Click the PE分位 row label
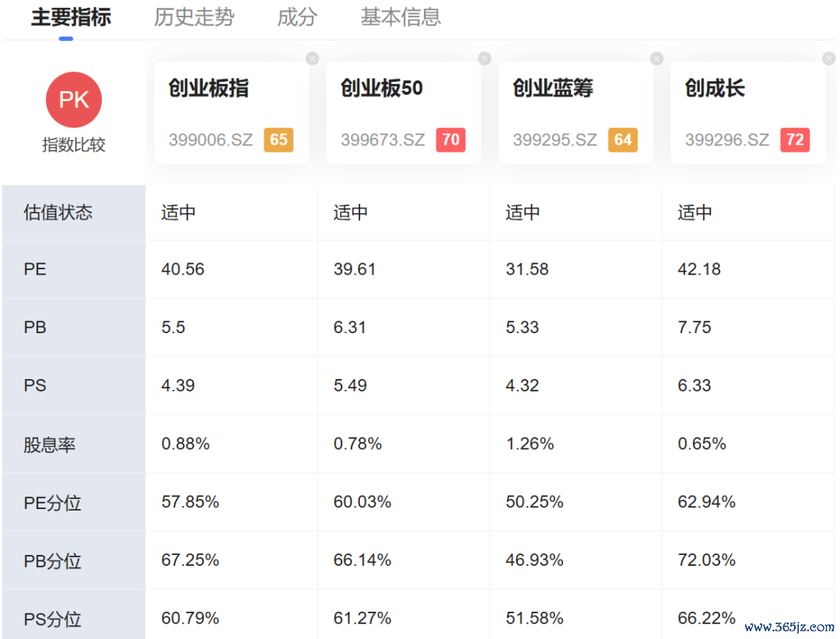Image resolution: width=840 pixels, height=639 pixels. [x=53, y=503]
